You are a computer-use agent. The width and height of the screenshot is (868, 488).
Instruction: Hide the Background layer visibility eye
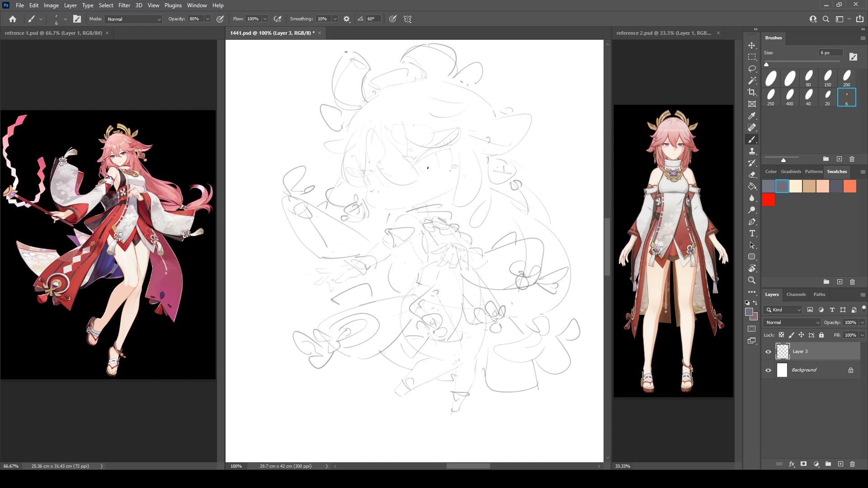(768, 370)
